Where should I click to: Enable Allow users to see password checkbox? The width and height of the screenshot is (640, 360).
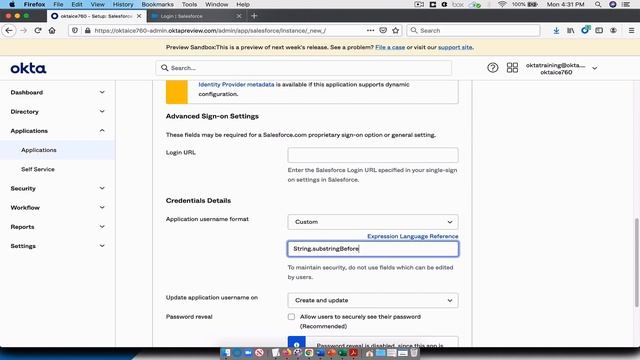click(x=291, y=317)
